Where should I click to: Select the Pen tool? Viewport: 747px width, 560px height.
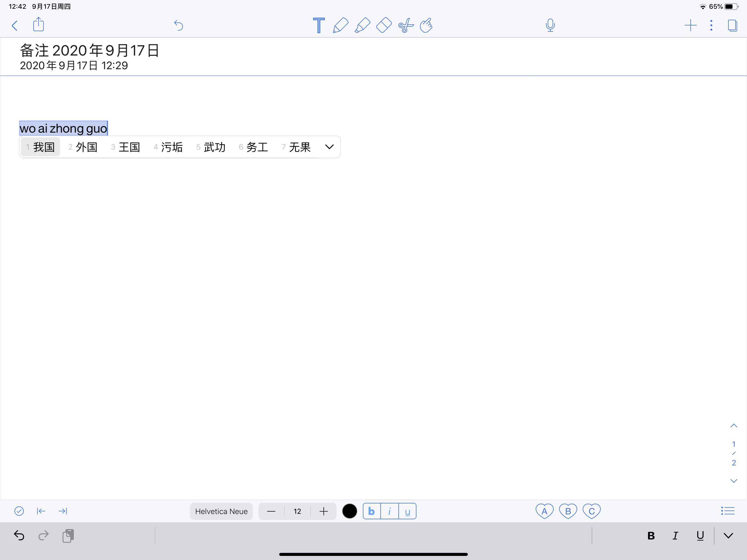pyautogui.click(x=340, y=25)
